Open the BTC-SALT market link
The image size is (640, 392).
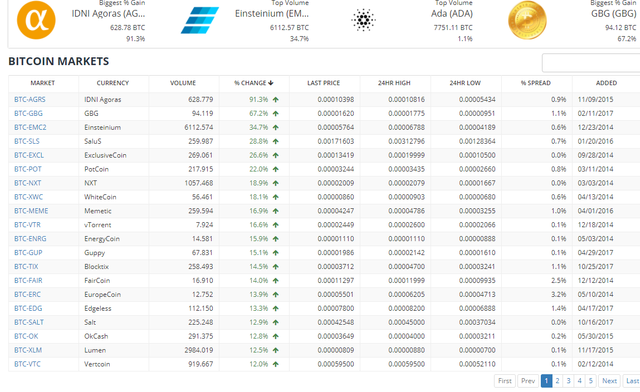pos(29,322)
